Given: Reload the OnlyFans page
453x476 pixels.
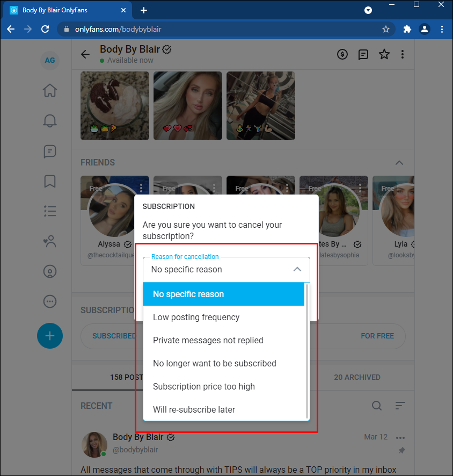Looking at the screenshot, I should coord(45,29).
